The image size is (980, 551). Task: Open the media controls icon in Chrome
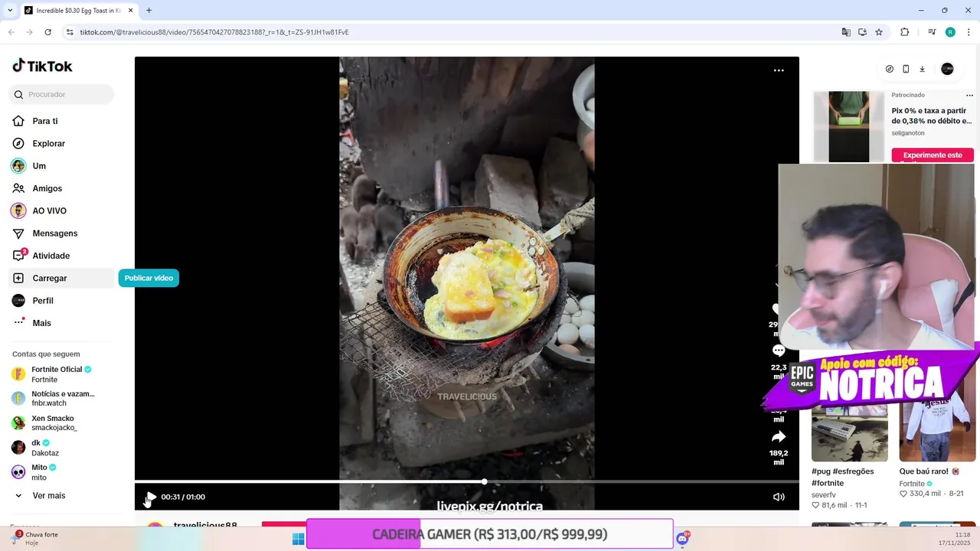[x=932, y=32]
